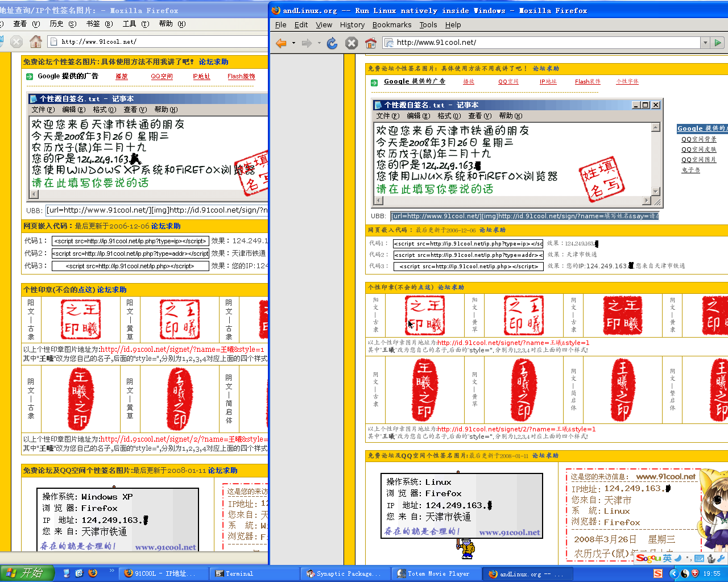Switch to 91COOL - IP地址 taskbar button
The height and width of the screenshot is (582, 728).
pos(163,573)
